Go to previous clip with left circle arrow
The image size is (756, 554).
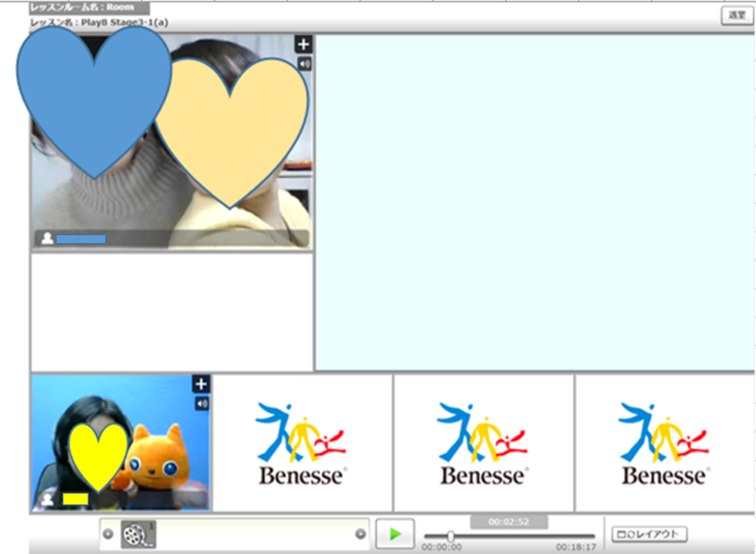pos(108,534)
